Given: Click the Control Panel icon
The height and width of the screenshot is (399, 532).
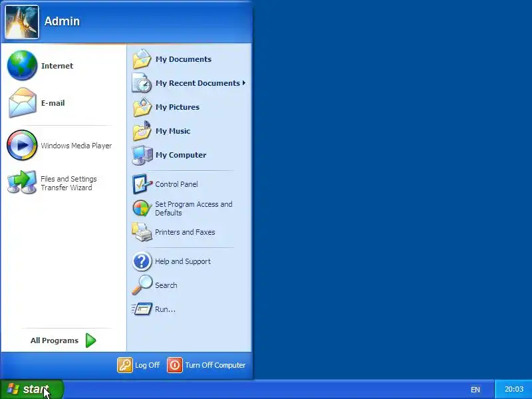Looking at the screenshot, I should tap(142, 184).
